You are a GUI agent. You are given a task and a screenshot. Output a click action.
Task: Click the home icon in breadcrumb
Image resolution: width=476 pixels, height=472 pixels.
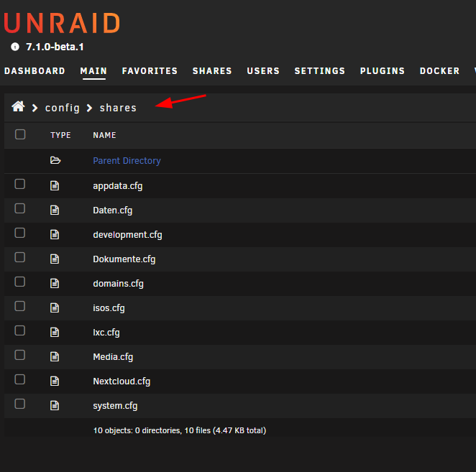pos(18,106)
